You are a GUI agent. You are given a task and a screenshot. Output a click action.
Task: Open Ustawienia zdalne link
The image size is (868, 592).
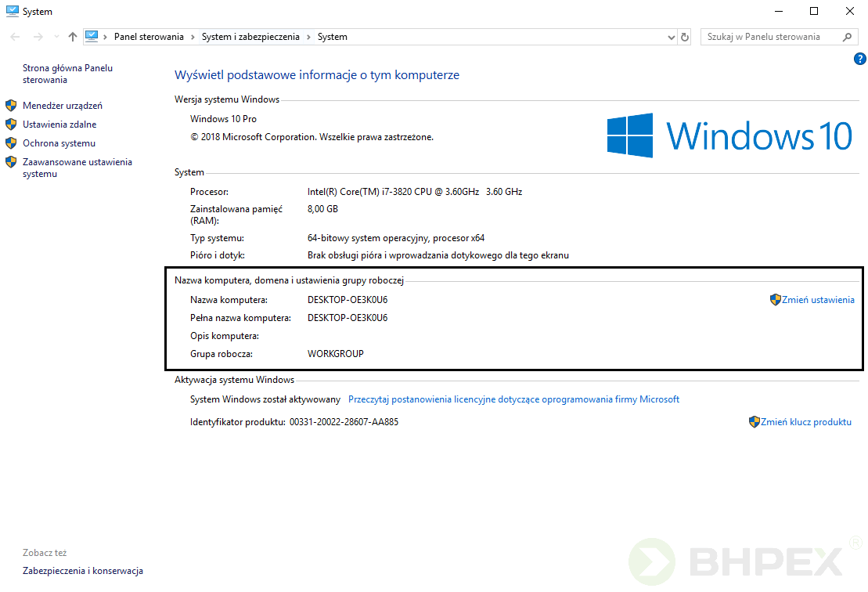click(x=59, y=125)
